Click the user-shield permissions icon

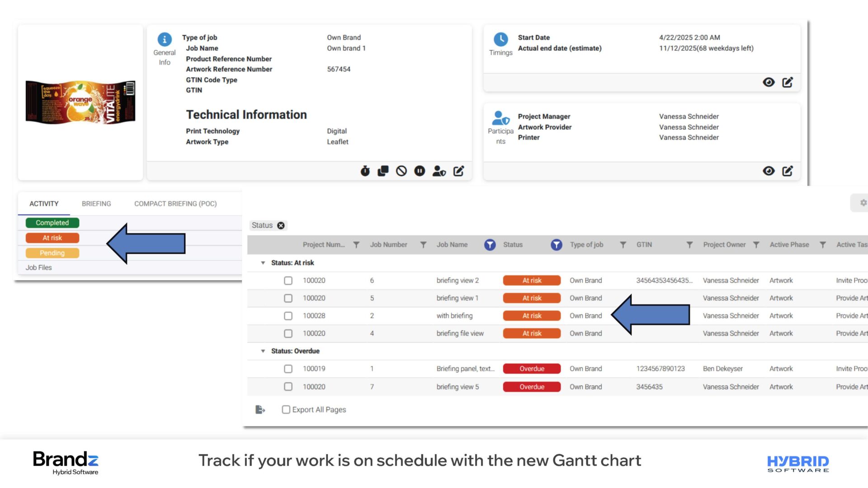coord(439,171)
